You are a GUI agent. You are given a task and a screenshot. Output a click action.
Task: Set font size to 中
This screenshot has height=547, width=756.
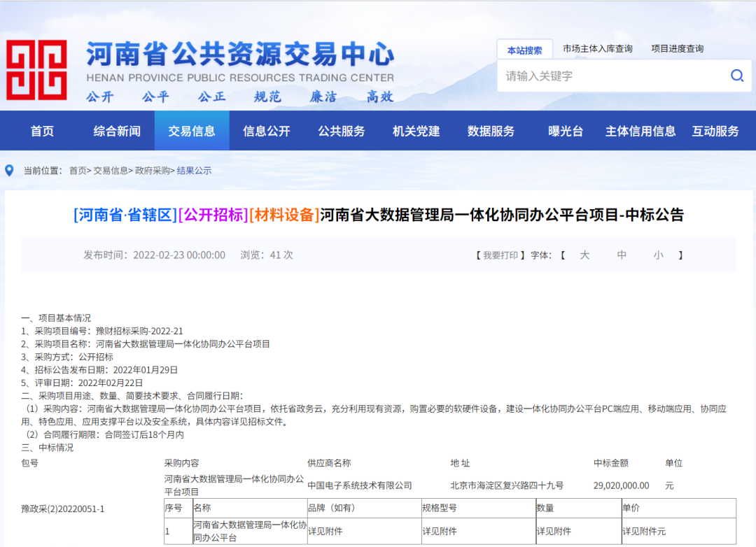[622, 255]
